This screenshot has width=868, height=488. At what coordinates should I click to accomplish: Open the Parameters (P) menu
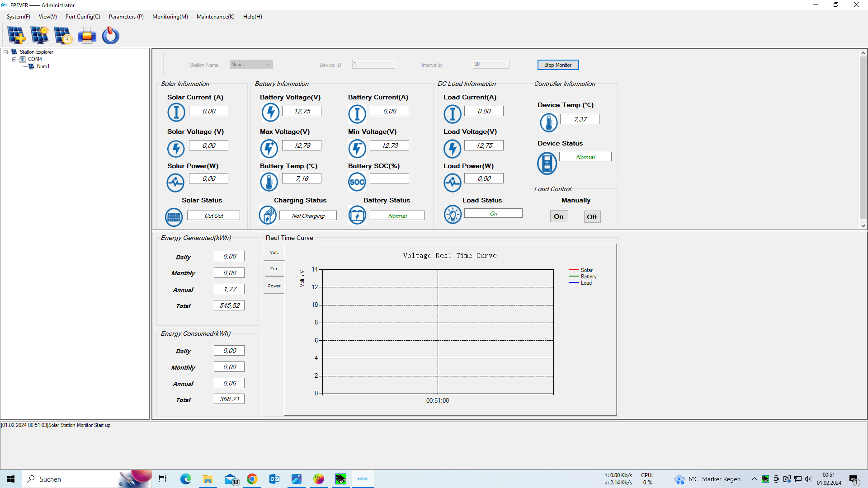click(126, 17)
